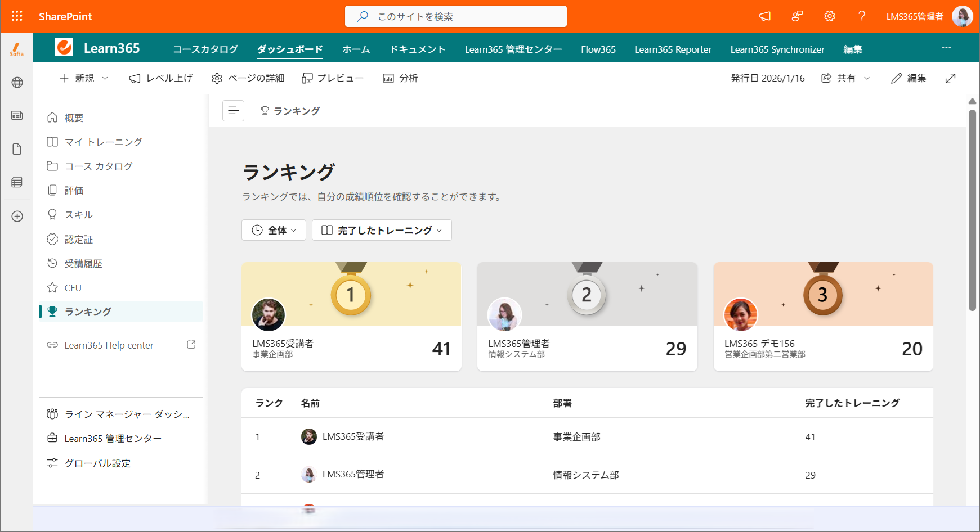Expand page to full screen arrow icon
This screenshot has height=532, width=980.
point(951,78)
